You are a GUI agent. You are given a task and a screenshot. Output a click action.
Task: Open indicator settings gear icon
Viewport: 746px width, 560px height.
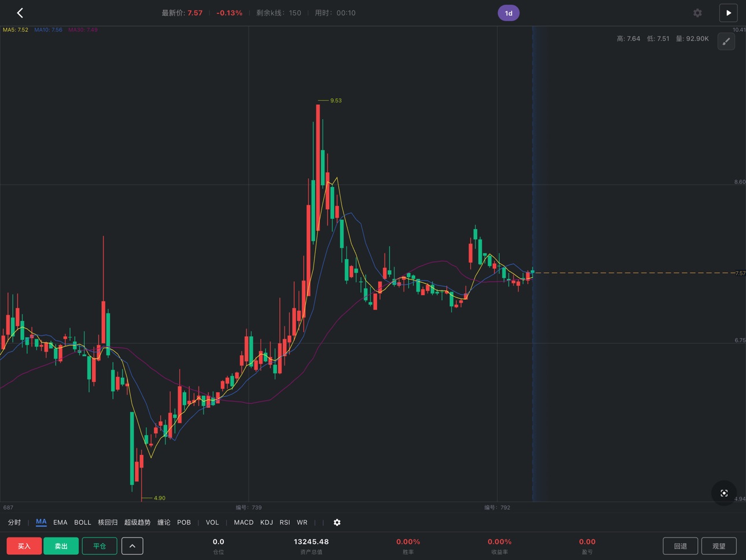337,522
